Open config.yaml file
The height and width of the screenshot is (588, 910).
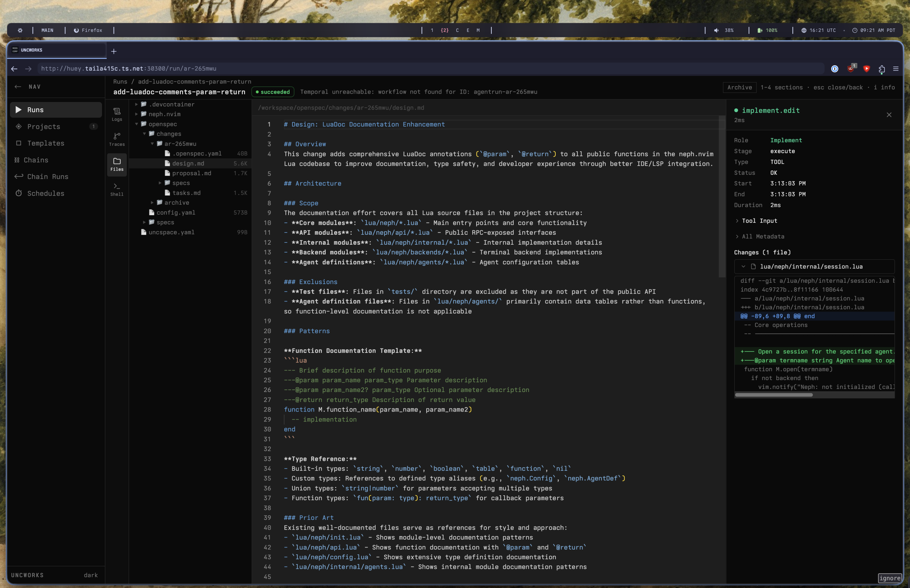pos(190,212)
